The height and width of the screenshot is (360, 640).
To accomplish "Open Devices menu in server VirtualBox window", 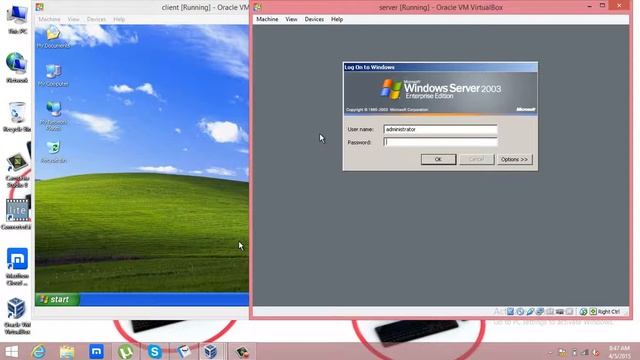I will [x=314, y=19].
